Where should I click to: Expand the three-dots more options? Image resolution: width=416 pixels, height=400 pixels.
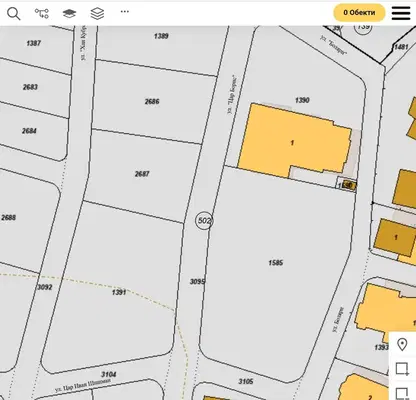pos(125,12)
